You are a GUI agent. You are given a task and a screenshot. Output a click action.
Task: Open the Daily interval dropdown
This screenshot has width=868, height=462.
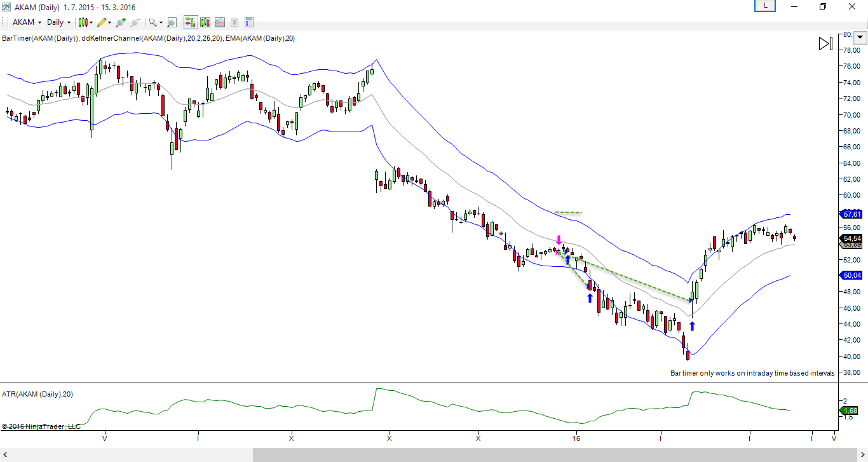[x=58, y=22]
